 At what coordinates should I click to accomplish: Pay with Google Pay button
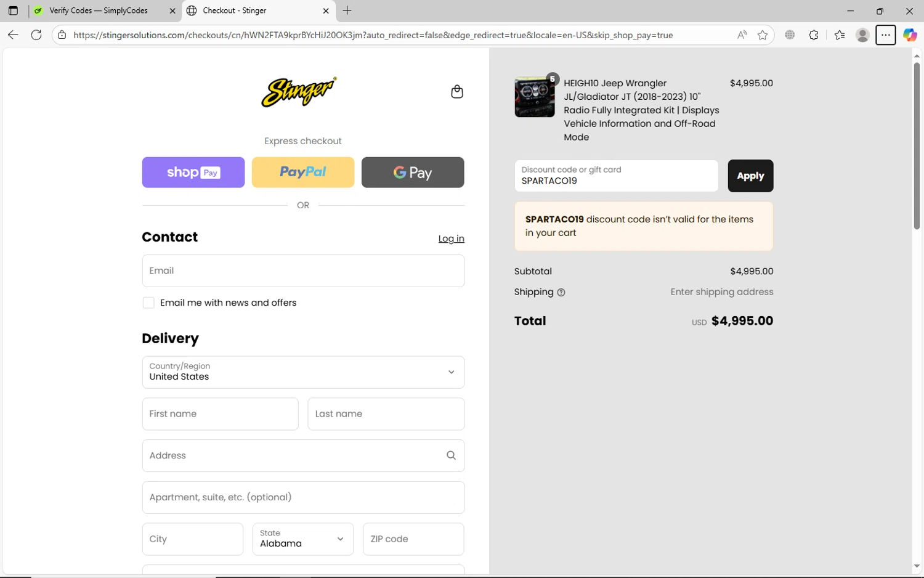tap(413, 173)
